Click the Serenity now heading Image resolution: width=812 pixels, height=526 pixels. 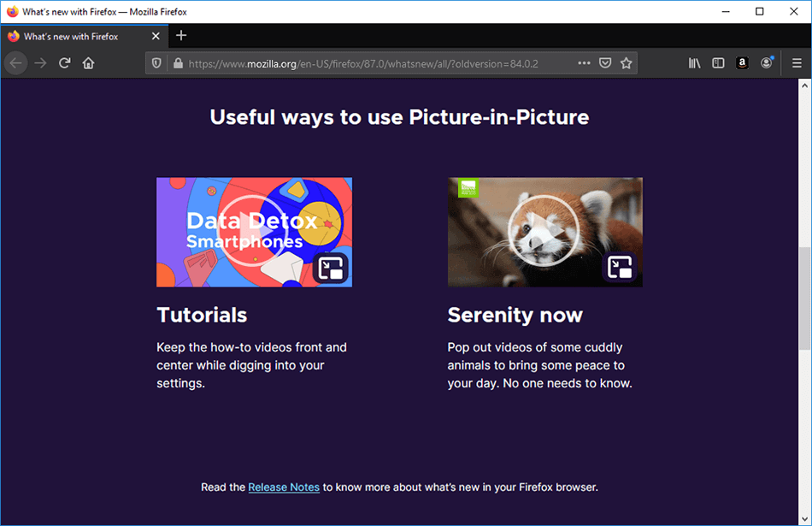515,315
